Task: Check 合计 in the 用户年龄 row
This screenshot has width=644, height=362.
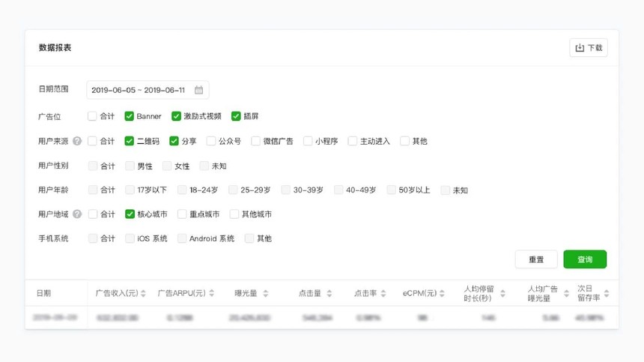Action: coord(93,190)
